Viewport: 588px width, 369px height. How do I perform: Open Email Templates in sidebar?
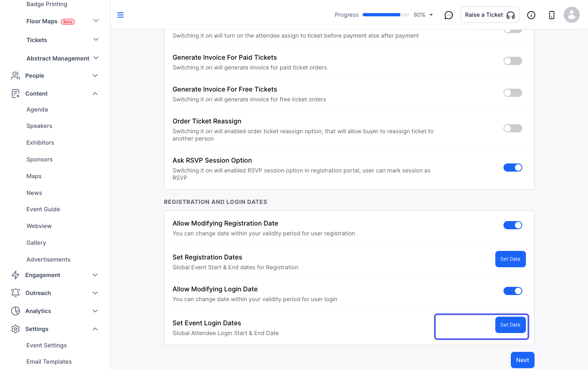49,362
